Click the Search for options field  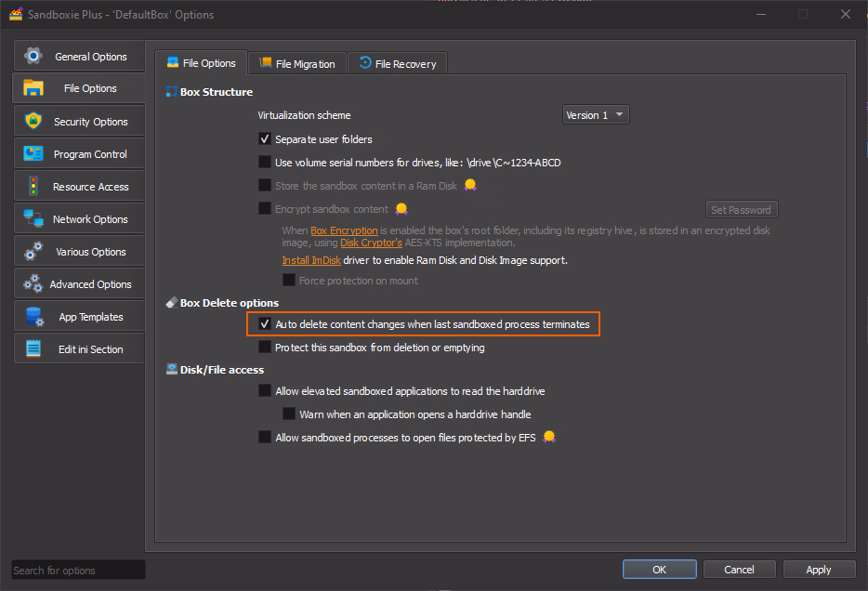click(x=78, y=571)
